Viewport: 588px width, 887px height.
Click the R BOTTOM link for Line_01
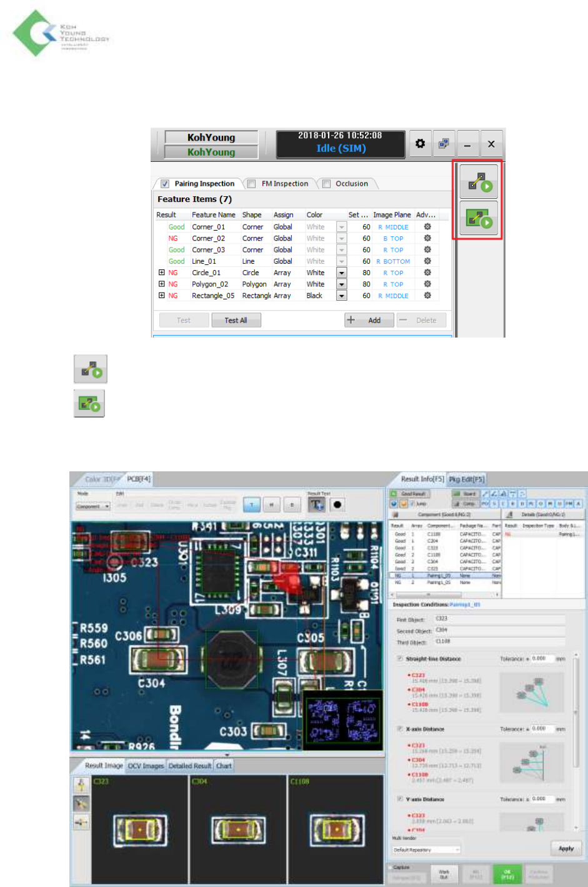(x=393, y=261)
